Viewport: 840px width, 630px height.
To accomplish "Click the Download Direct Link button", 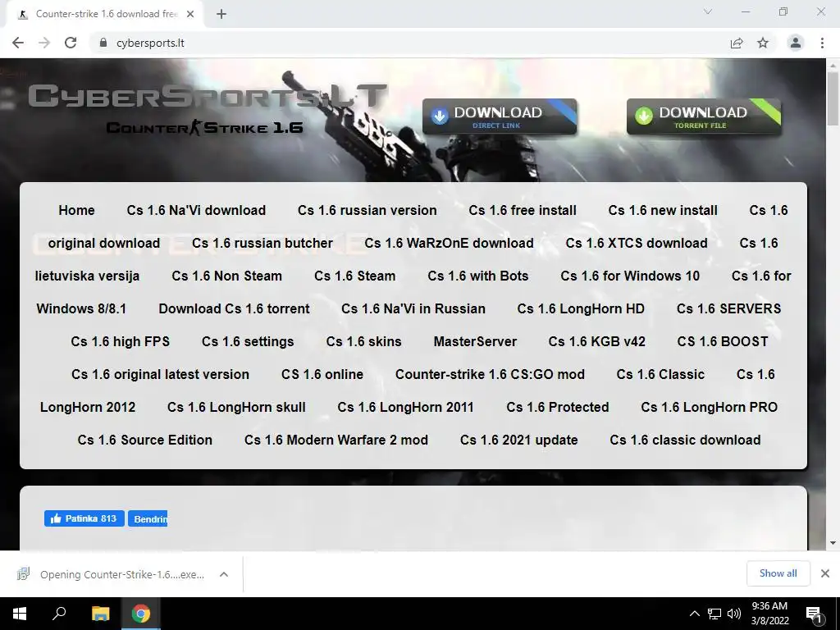I will click(500, 116).
